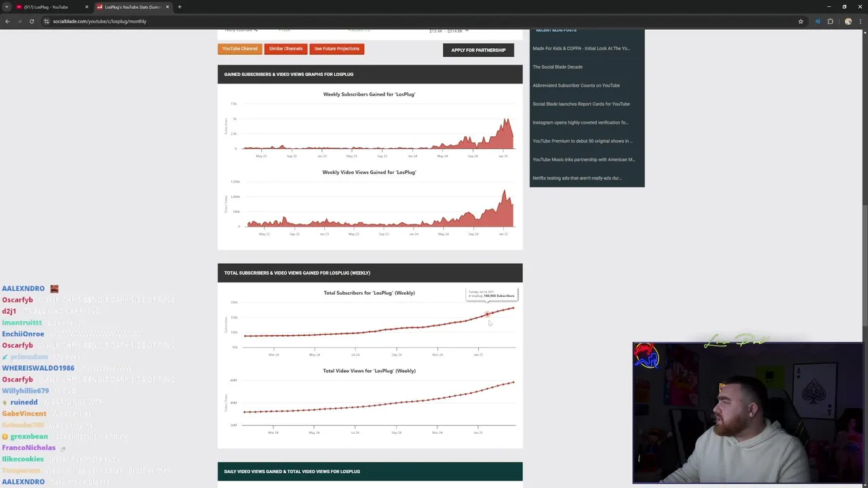Close the LosPlug - YouTube tab
Viewport: 868px width, 488px height.
86,7
